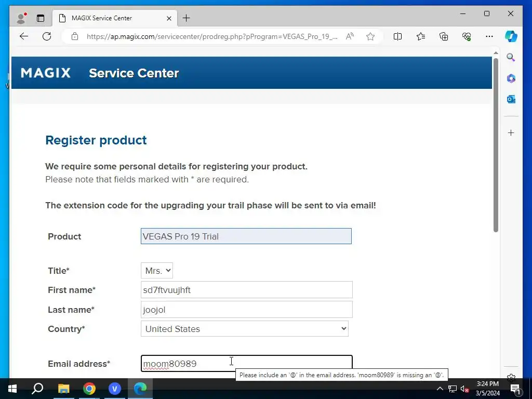Open the Collections panel
The width and height of the screenshot is (532, 399).
pos(444,36)
